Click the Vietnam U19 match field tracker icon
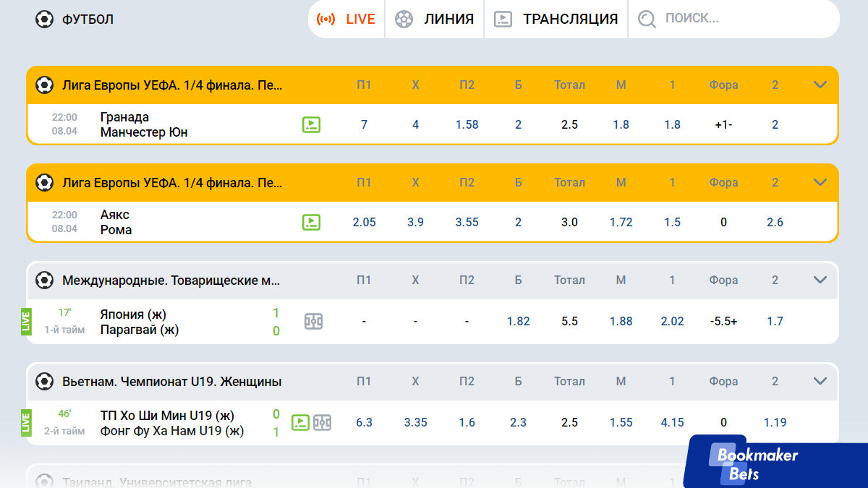868x488 pixels. point(323,422)
